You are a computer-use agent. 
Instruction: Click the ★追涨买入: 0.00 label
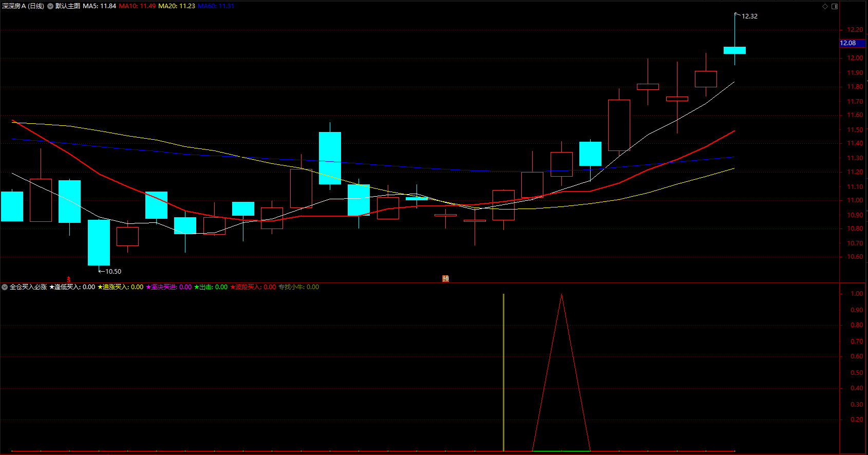(x=120, y=287)
